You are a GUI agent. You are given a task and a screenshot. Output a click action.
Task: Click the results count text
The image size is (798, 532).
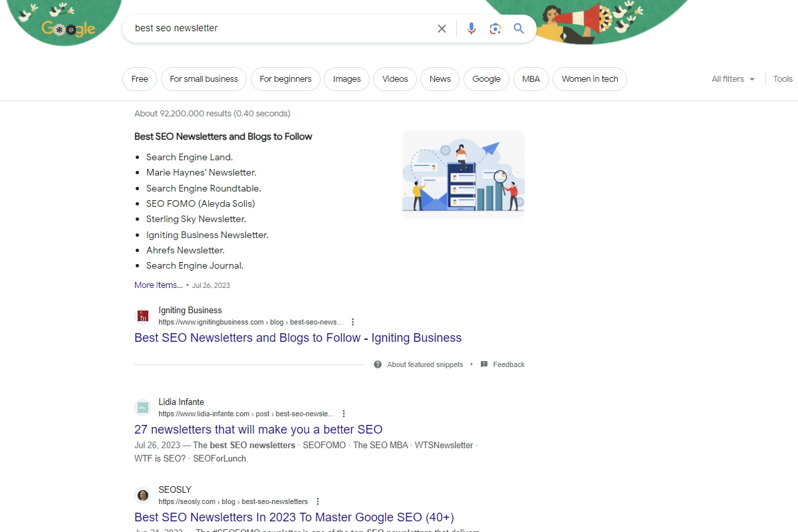(212, 114)
